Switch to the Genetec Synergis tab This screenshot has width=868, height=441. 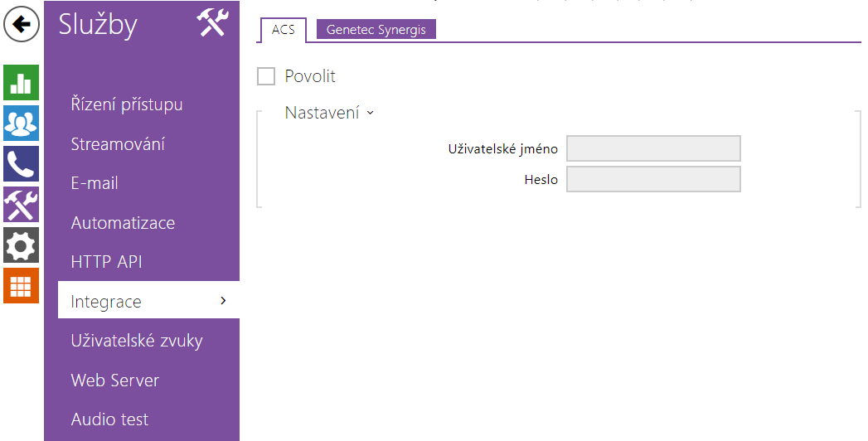[376, 29]
